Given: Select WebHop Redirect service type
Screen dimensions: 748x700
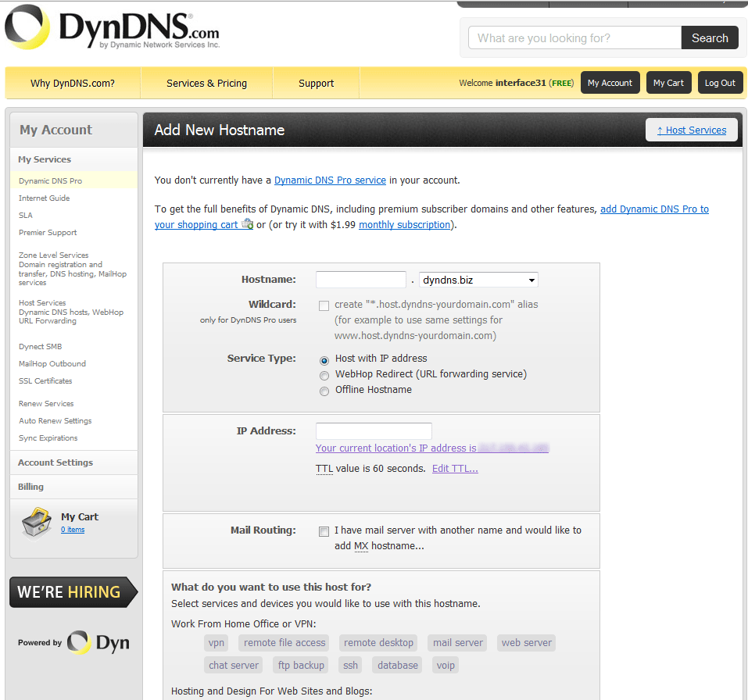Looking at the screenshot, I should click(324, 376).
